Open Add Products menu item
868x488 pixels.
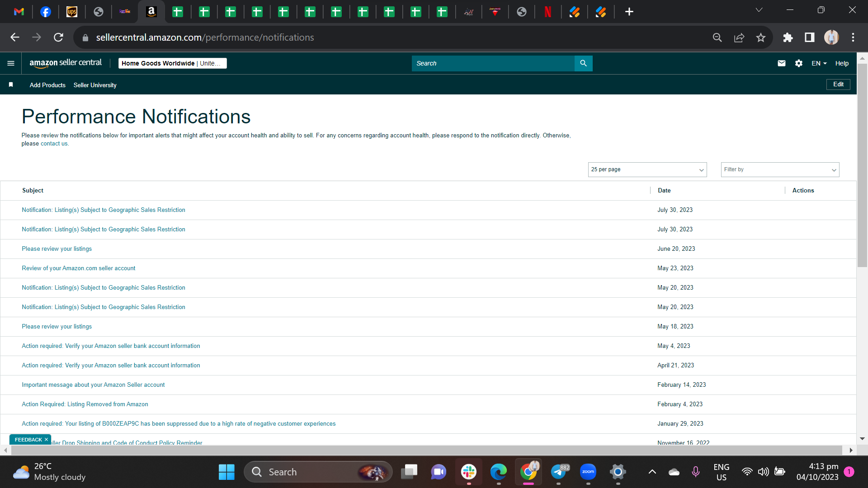(47, 85)
